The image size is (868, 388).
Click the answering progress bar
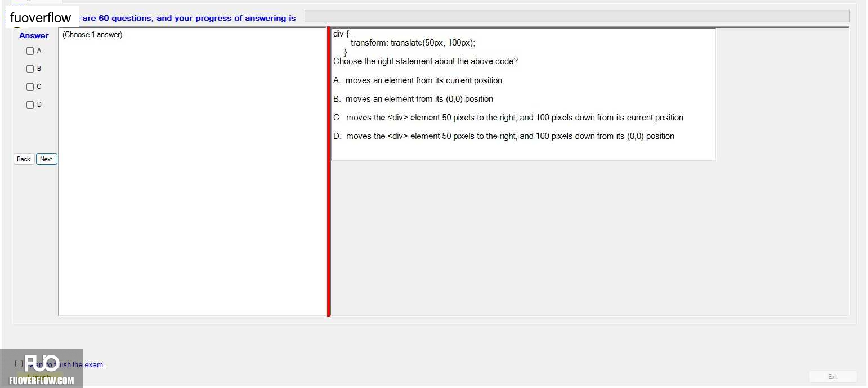click(x=577, y=16)
